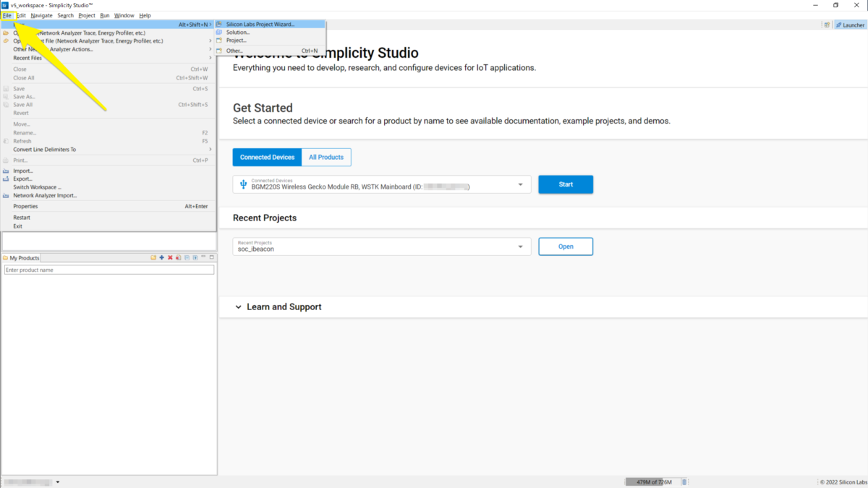
Task: Select Network Analyzer Import... menu entry
Action: (x=109, y=195)
